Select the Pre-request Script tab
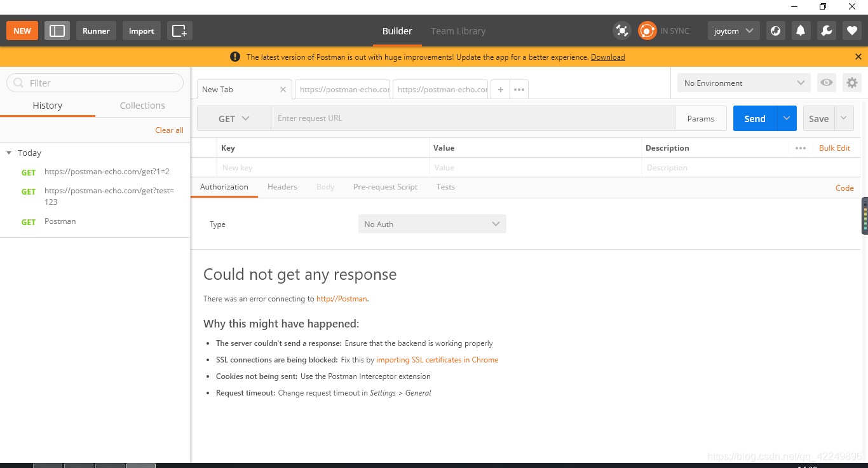Image resolution: width=868 pixels, height=468 pixels. (x=385, y=187)
